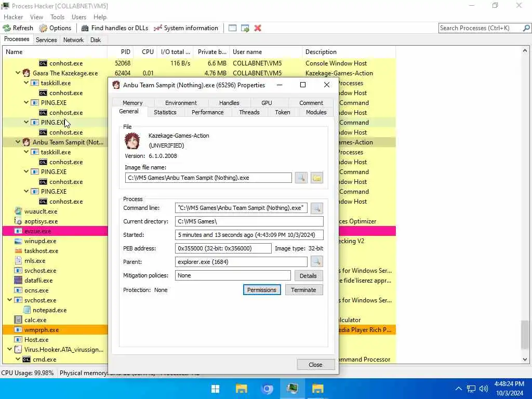
Task: Open the browser icon on taskbar
Action: pyautogui.click(x=267, y=389)
